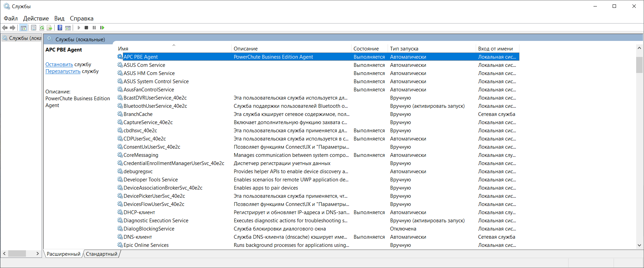Viewport: 644px width, 268px height.
Task: Open the Файл menu
Action: tap(11, 18)
